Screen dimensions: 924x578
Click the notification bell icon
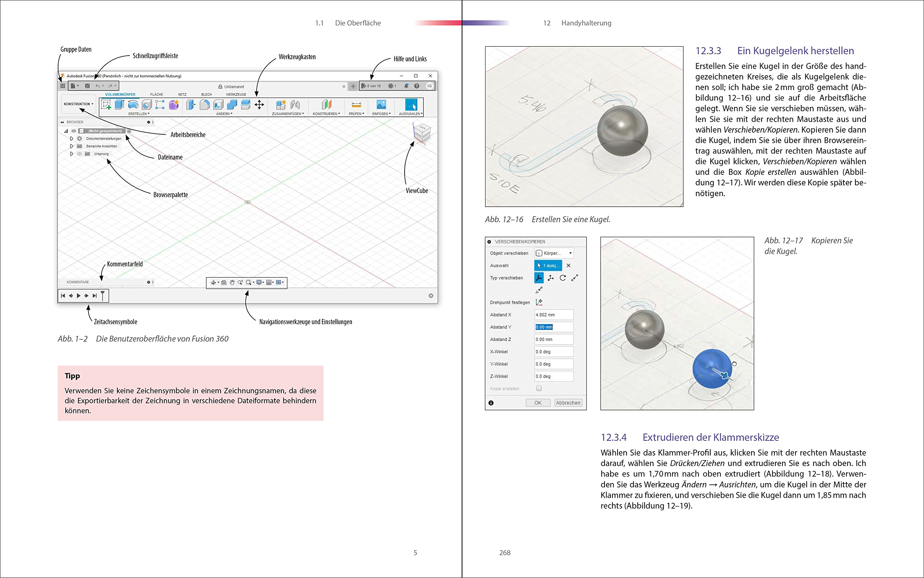(406, 86)
